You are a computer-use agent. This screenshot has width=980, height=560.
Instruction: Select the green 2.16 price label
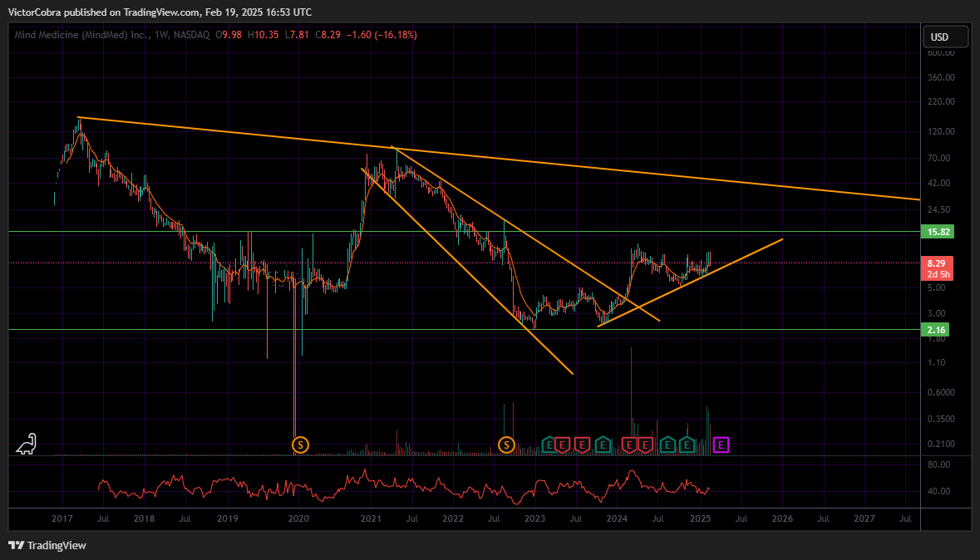pyautogui.click(x=936, y=329)
